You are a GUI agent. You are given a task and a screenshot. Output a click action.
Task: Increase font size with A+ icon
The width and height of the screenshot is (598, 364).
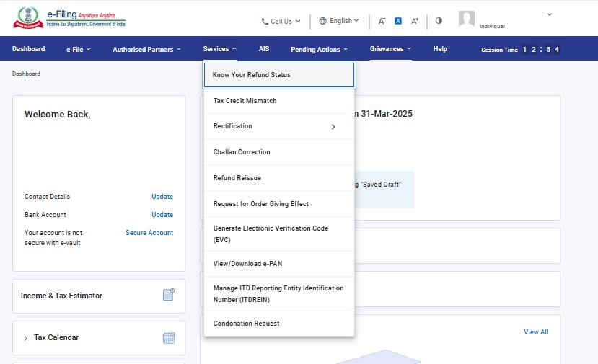[x=415, y=21]
